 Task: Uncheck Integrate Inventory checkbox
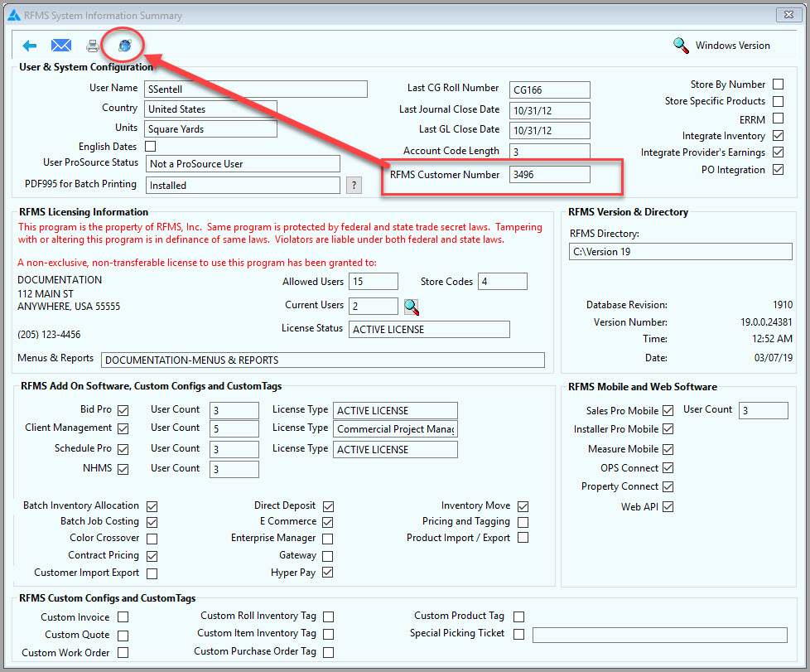(x=778, y=135)
